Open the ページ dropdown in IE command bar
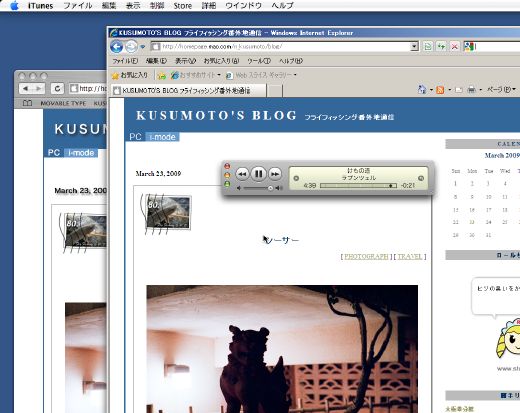The image size is (520, 413). (501, 89)
